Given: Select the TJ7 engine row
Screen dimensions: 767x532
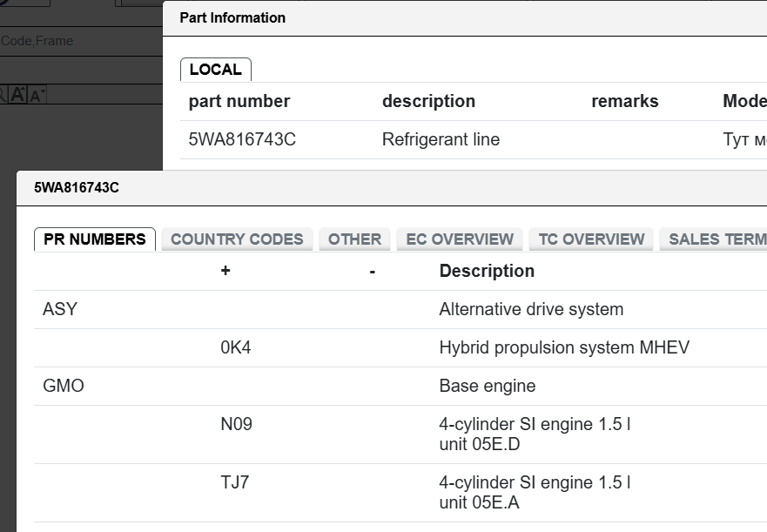Looking at the screenshot, I should (400, 492).
